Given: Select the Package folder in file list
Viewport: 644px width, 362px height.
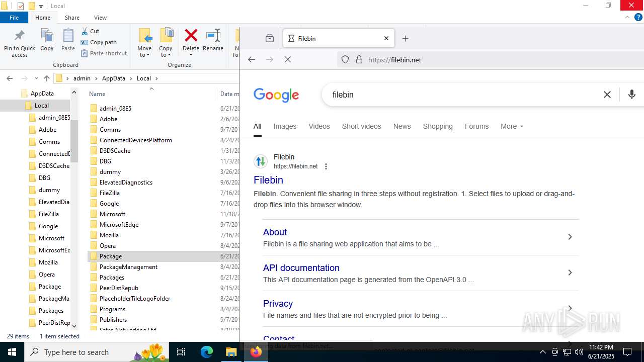Looking at the screenshot, I should click(111, 256).
